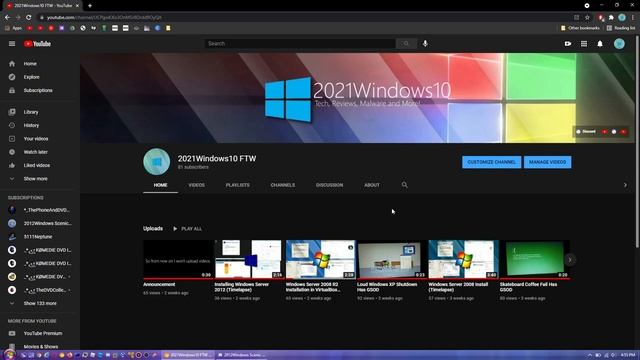Select the Home channel tab
The image size is (640, 360).
tap(160, 185)
